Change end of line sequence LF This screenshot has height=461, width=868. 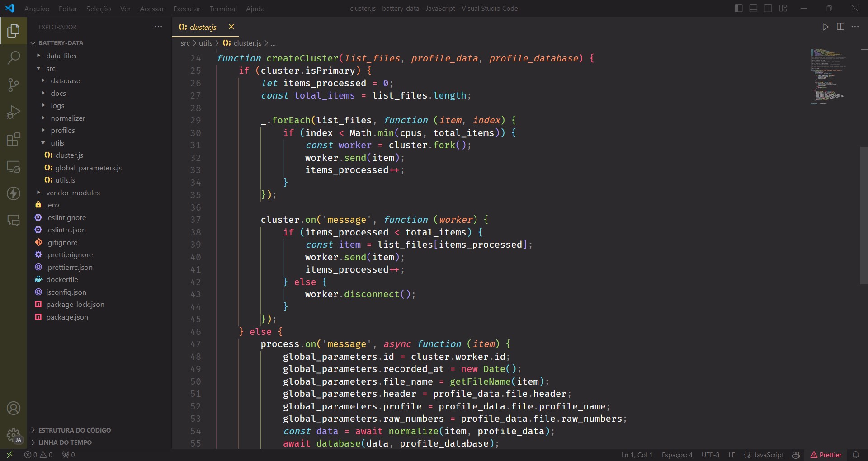point(731,455)
